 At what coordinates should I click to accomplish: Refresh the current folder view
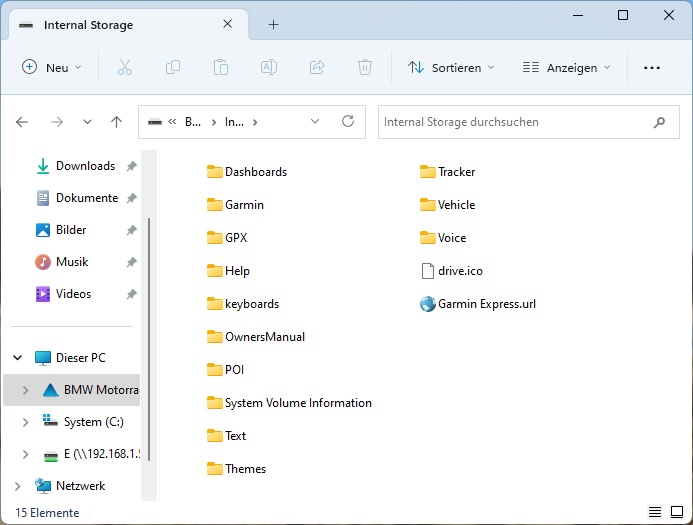(x=348, y=122)
